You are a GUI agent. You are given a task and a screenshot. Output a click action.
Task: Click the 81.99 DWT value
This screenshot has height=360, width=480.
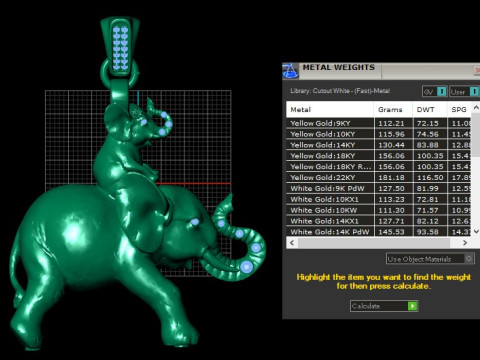428,188
